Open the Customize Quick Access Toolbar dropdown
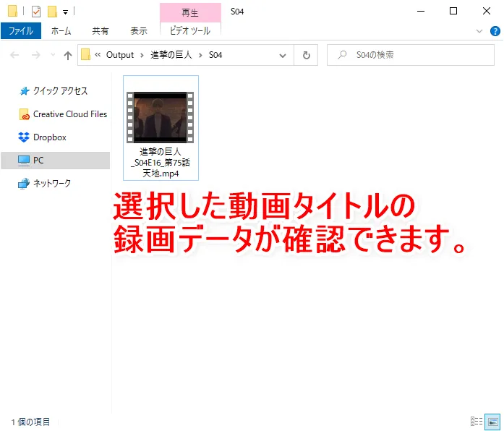The image size is (504, 431). tap(65, 12)
